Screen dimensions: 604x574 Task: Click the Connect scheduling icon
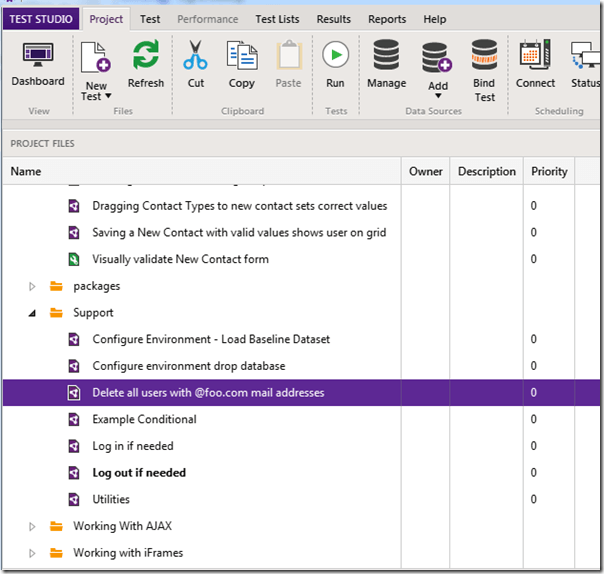[535, 61]
